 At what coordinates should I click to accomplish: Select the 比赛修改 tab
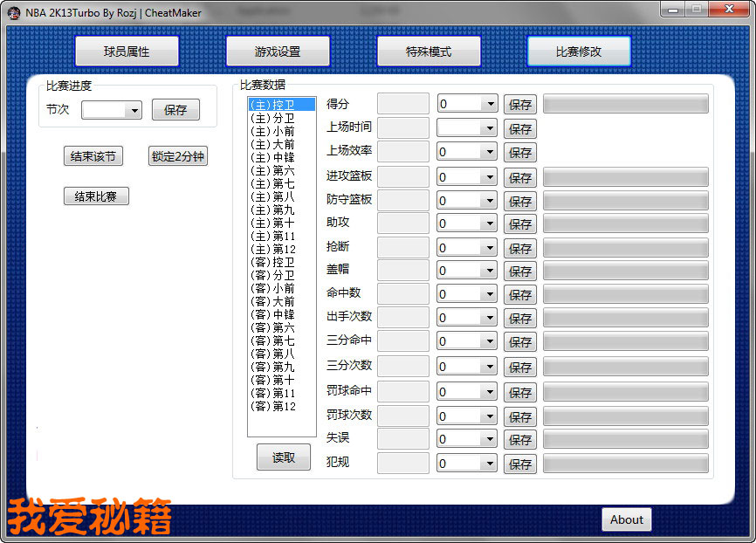click(x=579, y=52)
